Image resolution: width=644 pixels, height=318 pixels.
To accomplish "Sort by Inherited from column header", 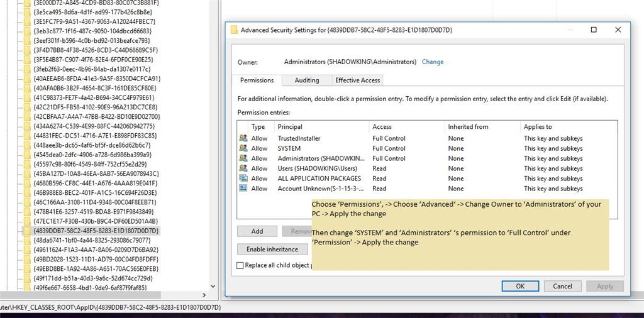I will pyautogui.click(x=482, y=127).
